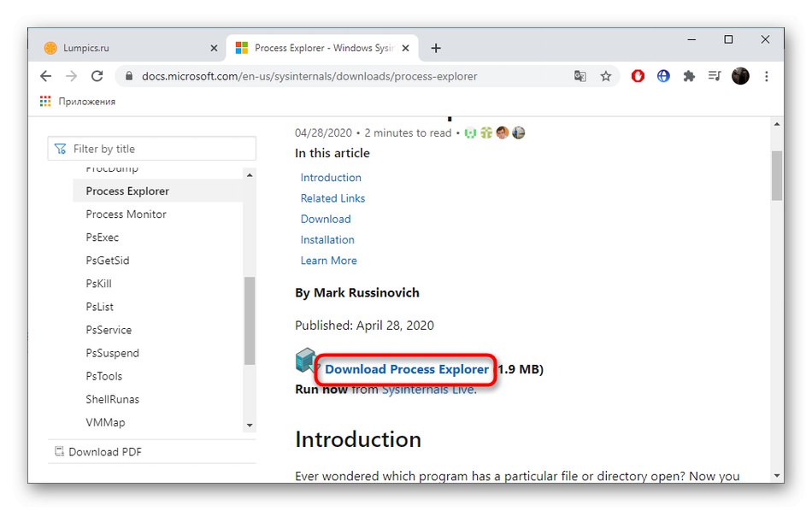Click the padlock site info icon
This screenshot has height=511, width=812.
click(129, 76)
